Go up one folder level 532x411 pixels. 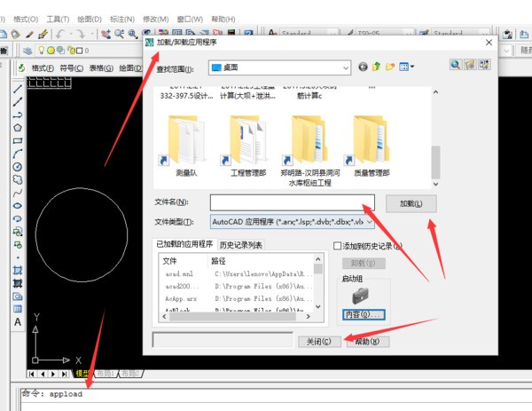(x=376, y=67)
